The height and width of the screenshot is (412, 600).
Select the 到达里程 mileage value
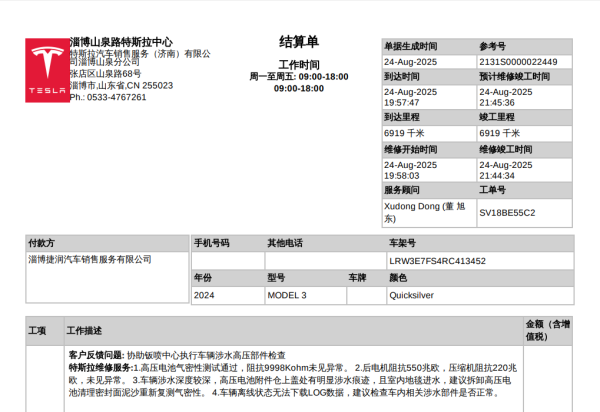tap(403, 133)
